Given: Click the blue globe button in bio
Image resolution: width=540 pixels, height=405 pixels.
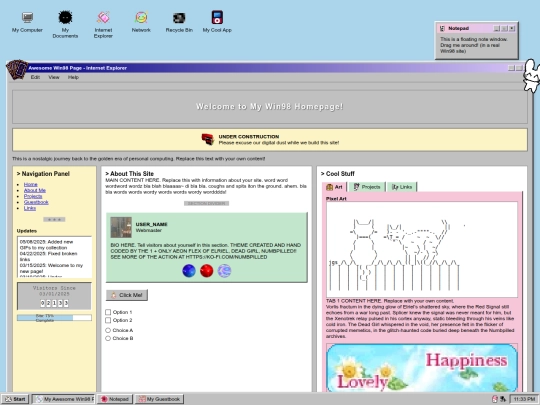Looking at the screenshot, I should 189,271.
